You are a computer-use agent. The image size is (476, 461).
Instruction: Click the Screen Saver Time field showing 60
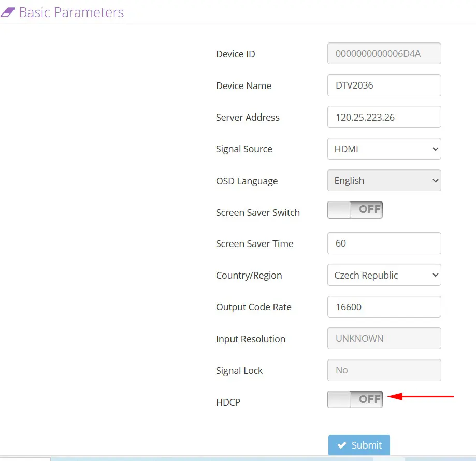(x=384, y=243)
